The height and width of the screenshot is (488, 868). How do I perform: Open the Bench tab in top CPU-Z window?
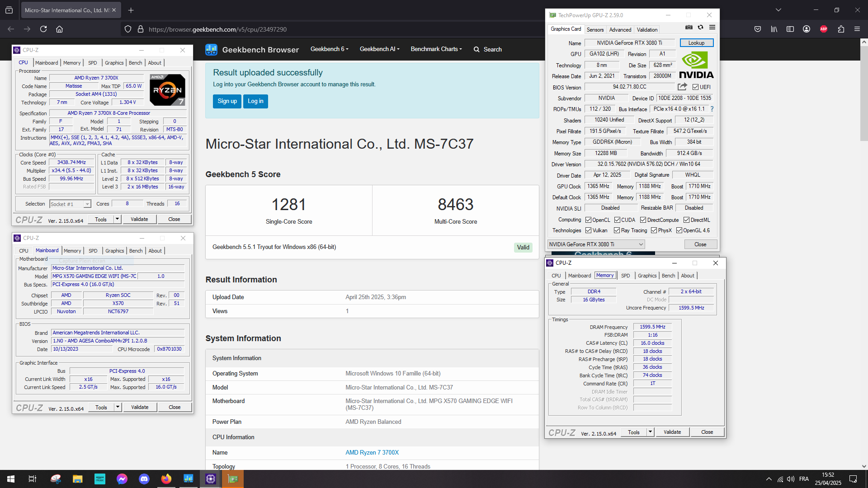click(x=135, y=63)
